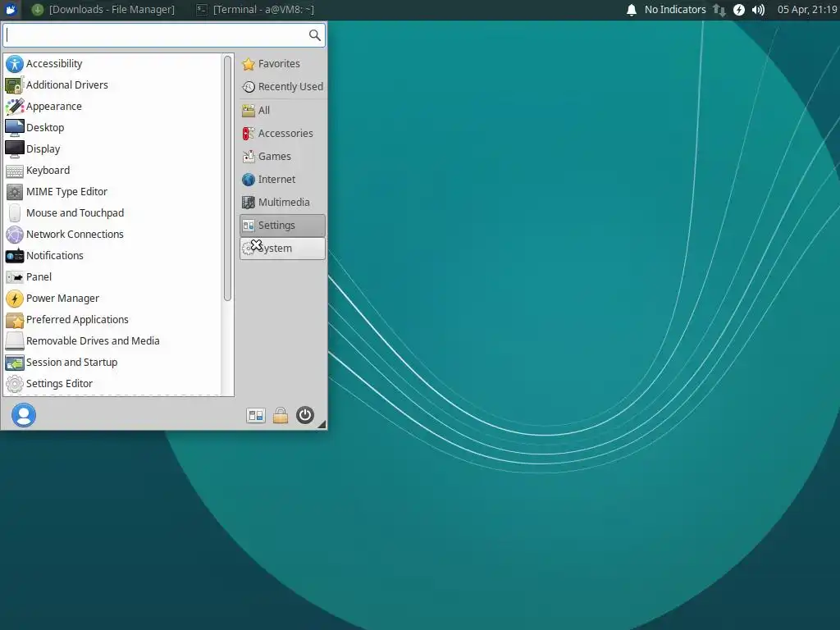
Task: Click the power manager tray icon
Action: pos(739,10)
